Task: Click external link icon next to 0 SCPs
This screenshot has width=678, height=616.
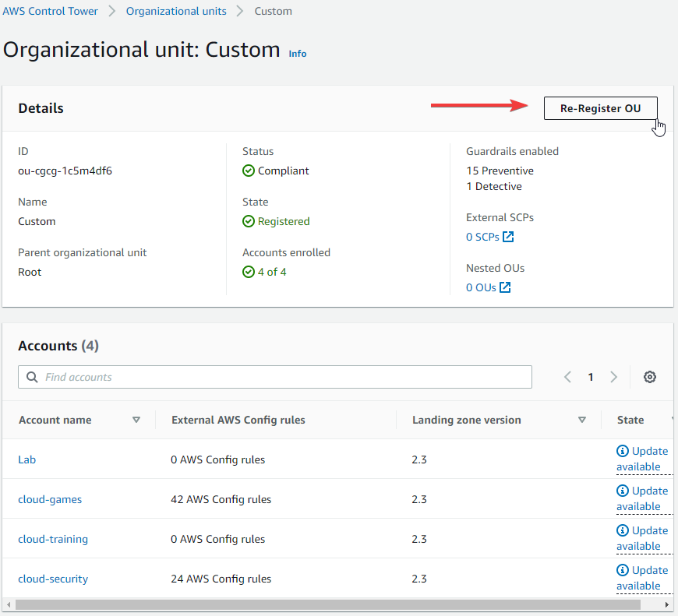Action: (x=508, y=237)
